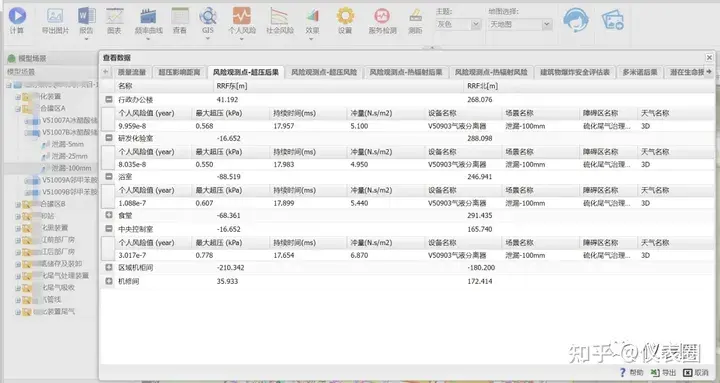Select the V51009A tree node
Image resolution: width=720 pixels, height=383 pixels.
click(69, 180)
